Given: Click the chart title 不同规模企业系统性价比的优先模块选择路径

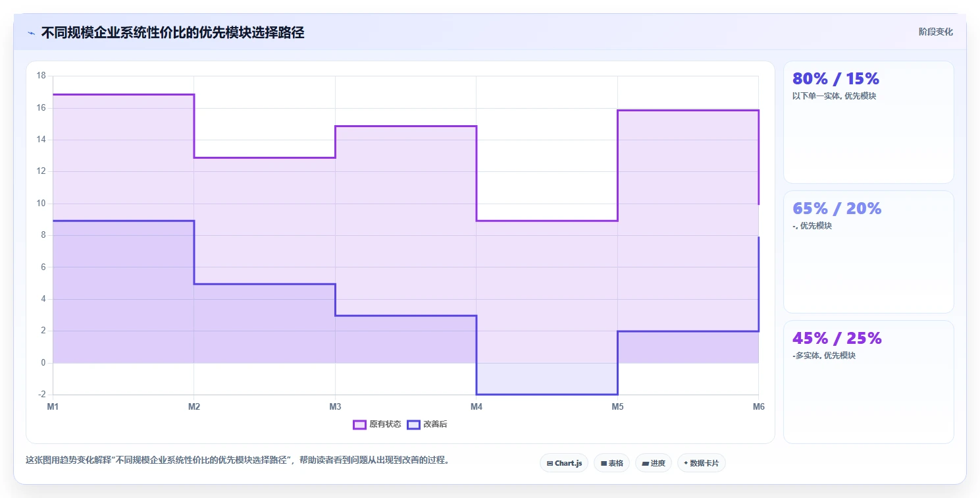Looking at the screenshot, I should pos(172,33).
